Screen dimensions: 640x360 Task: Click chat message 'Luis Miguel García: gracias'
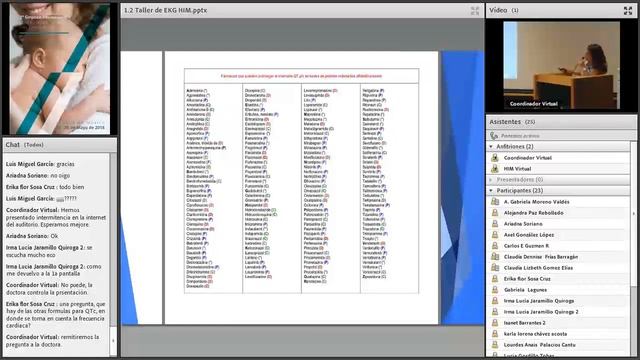pos(40,164)
